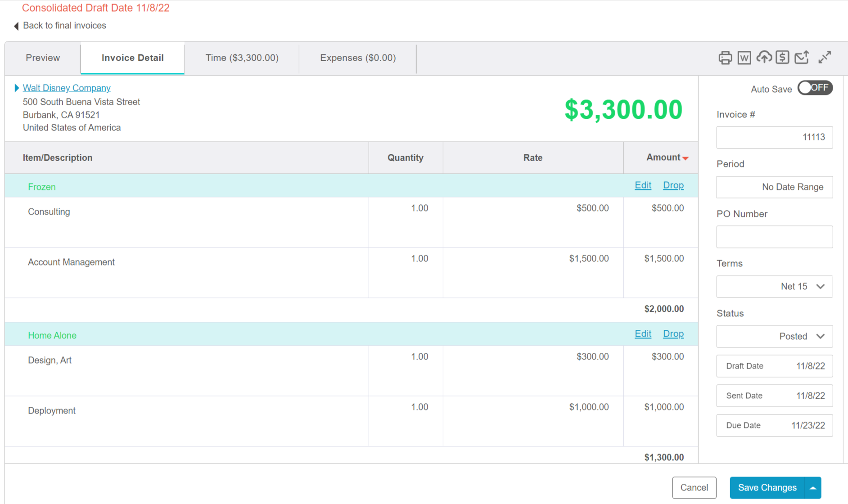The image size is (848, 504).
Task: Edit the Frozen project section
Action: [643, 185]
